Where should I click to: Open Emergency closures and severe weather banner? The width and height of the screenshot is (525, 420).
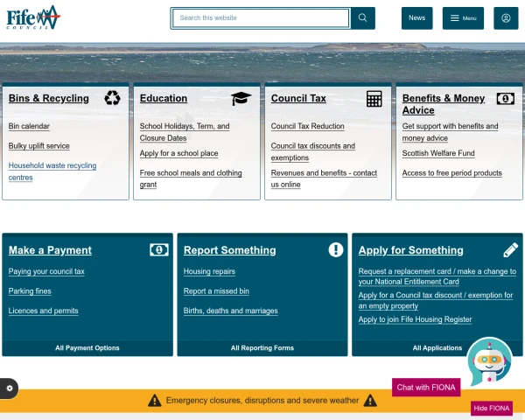[x=262, y=401]
